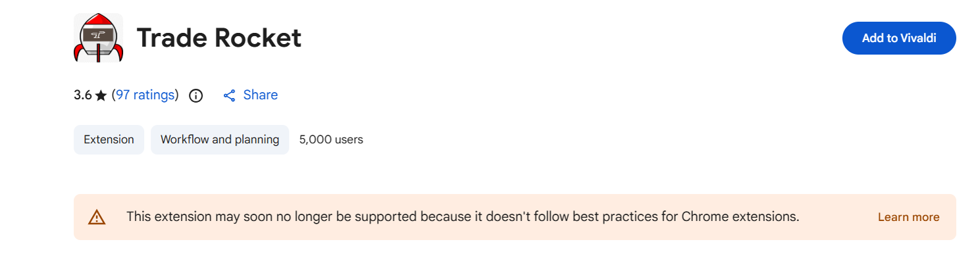Follow the Learn more link

point(908,217)
